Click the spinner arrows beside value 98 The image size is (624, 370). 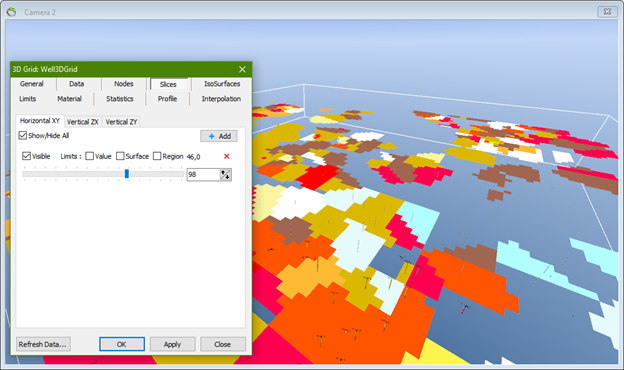(226, 175)
